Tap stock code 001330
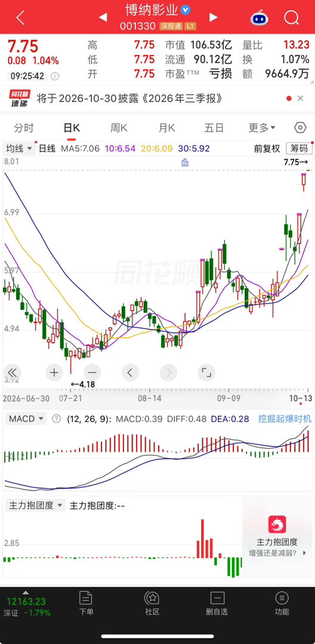315x644 pixels. (138, 26)
